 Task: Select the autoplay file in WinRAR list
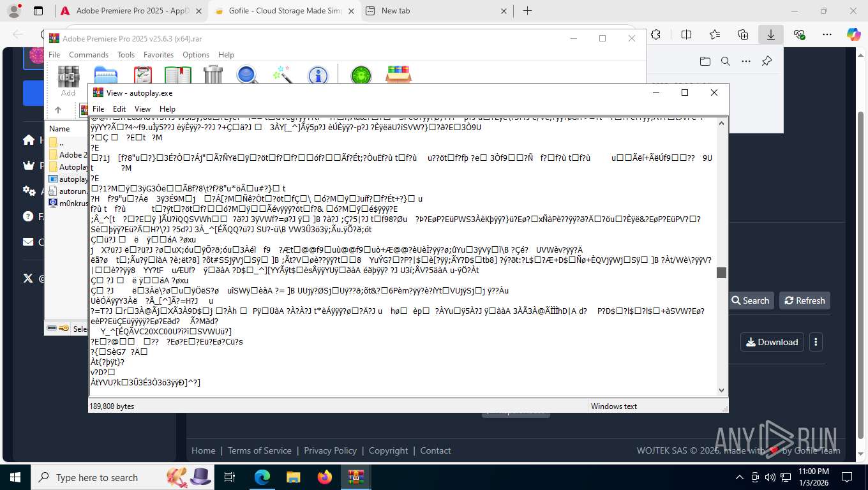(68, 179)
